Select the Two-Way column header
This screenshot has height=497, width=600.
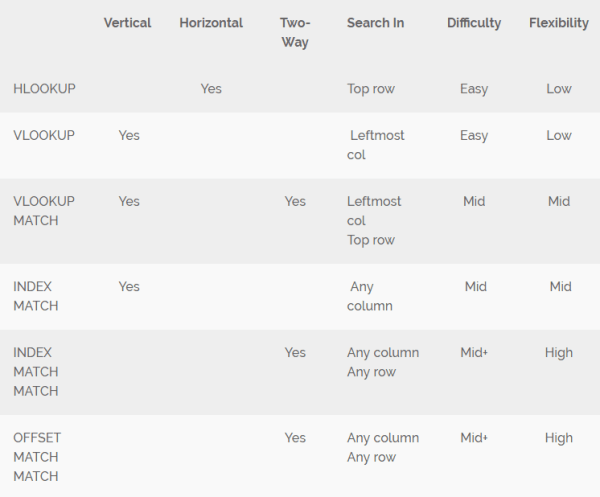(x=295, y=32)
